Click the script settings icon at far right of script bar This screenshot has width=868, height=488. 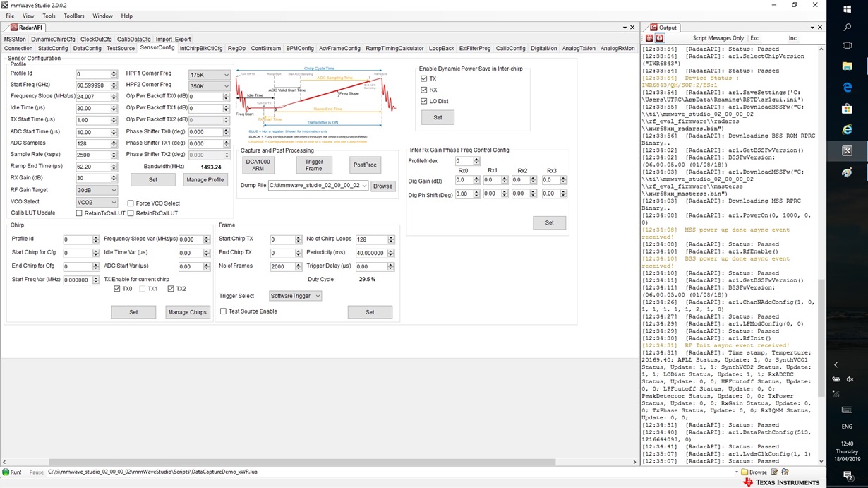pos(783,472)
